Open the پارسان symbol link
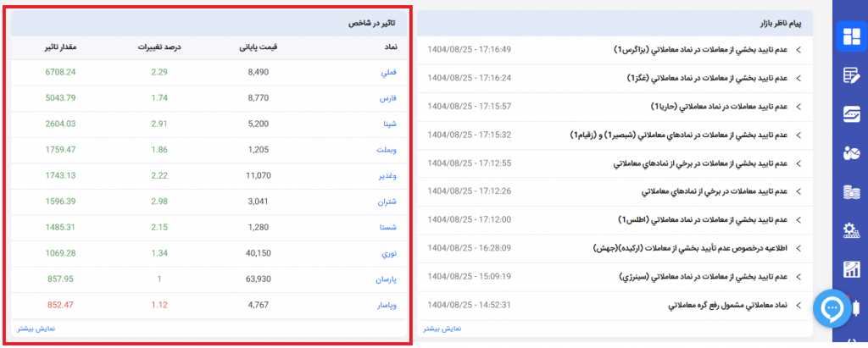This screenshot has width=868, height=348. click(x=387, y=279)
